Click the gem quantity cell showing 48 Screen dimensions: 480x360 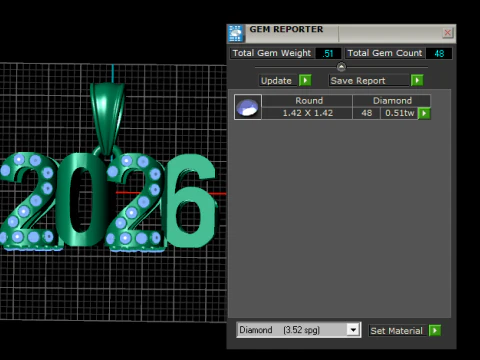point(366,113)
